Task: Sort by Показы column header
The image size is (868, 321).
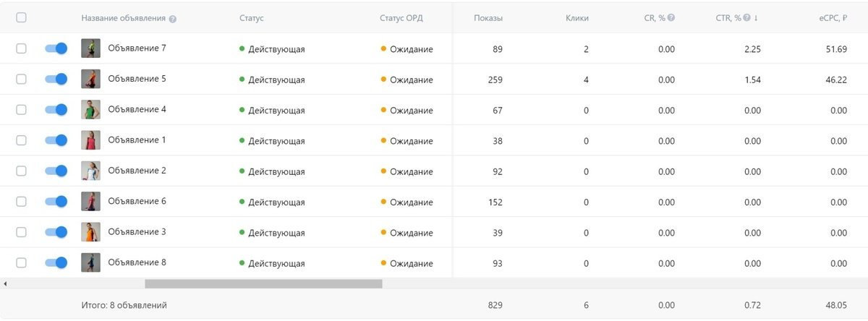Action: tap(488, 18)
